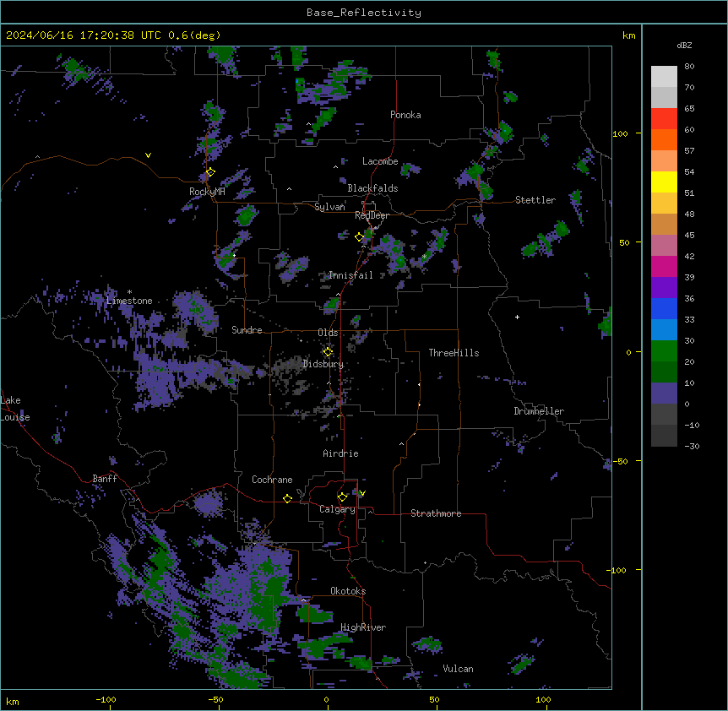Select the orange 57-60 dBZ legend swatch
Screen dimensions: 728x711
(664, 139)
